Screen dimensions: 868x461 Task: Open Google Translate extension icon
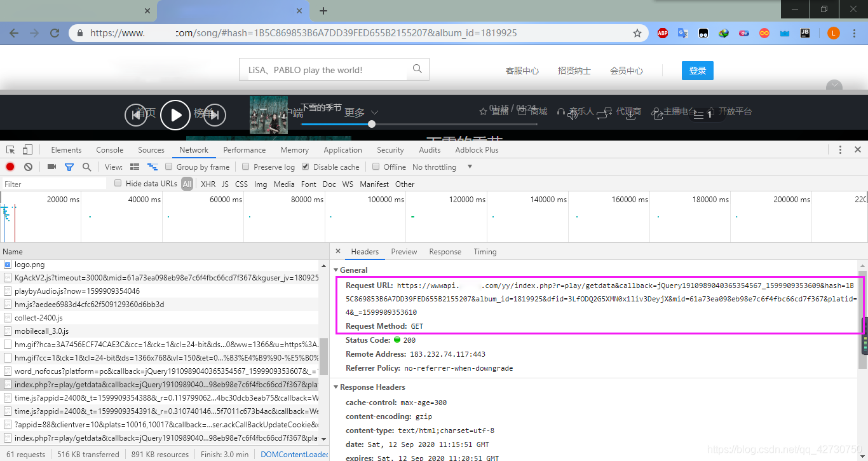pyautogui.click(x=683, y=33)
